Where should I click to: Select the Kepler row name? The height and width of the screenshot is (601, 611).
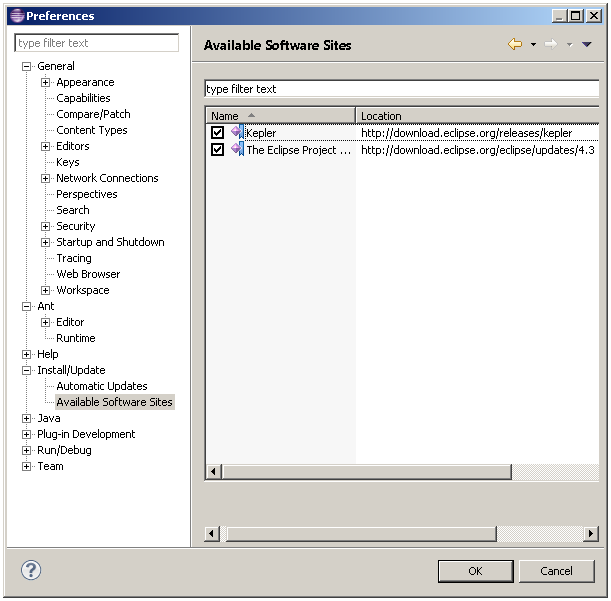click(x=261, y=133)
